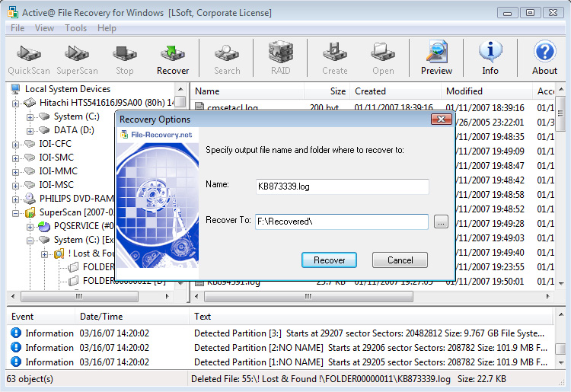The image size is (571, 392).
Task: Select the PHILIPS DVD-RAM drive
Action: 69,199
